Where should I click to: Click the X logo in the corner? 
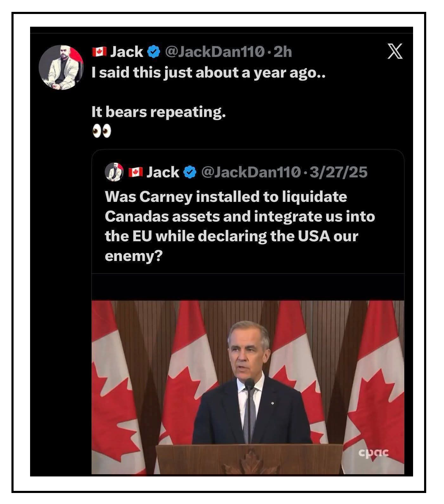[x=395, y=51]
